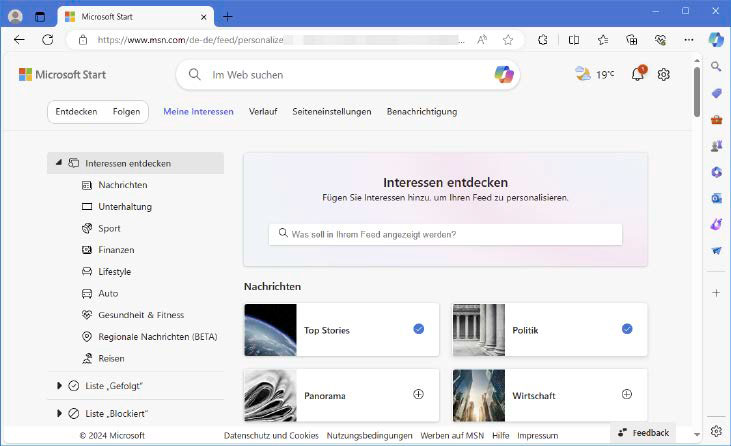This screenshot has height=446, width=731.
Task: Customize sidebar with plus icon
Action: click(x=716, y=293)
